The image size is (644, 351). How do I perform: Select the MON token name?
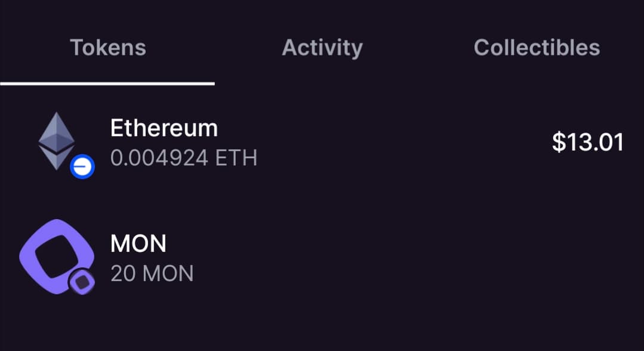tap(138, 243)
